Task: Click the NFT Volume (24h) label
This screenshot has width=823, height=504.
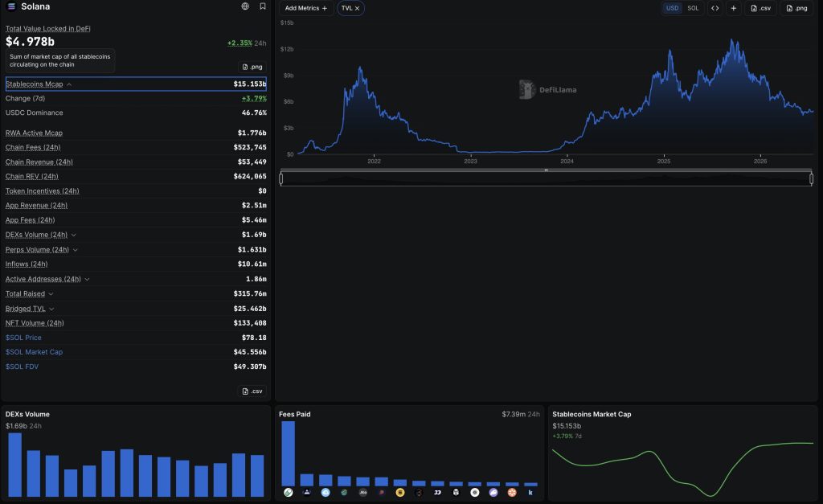Action: 35,323
